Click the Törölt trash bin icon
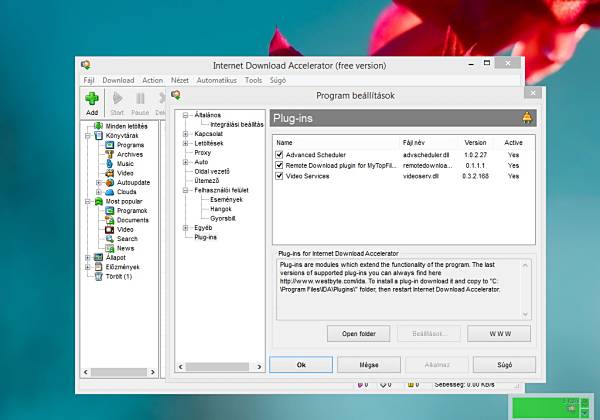 (x=98, y=276)
